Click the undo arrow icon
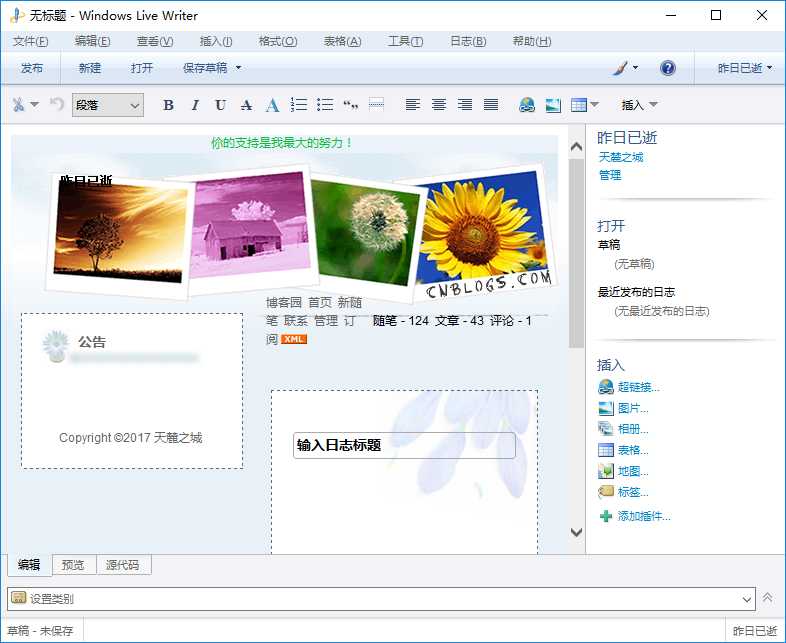The width and height of the screenshot is (786, 643). pyautogui.click(x=57, y=104)
